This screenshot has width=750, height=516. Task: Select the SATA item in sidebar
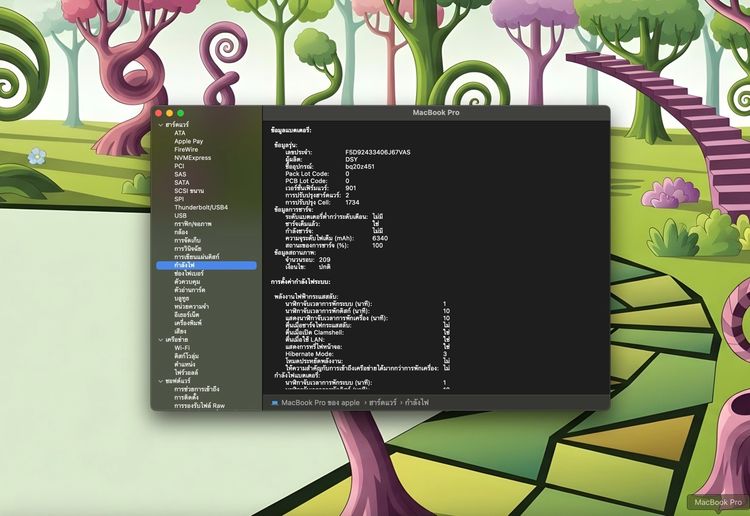click(x=181, y=182)
